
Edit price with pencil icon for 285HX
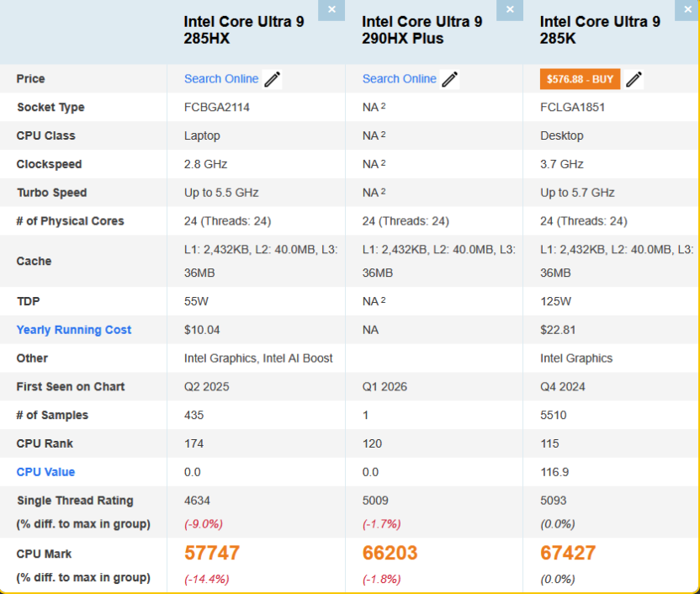click(x=272, y=79)
